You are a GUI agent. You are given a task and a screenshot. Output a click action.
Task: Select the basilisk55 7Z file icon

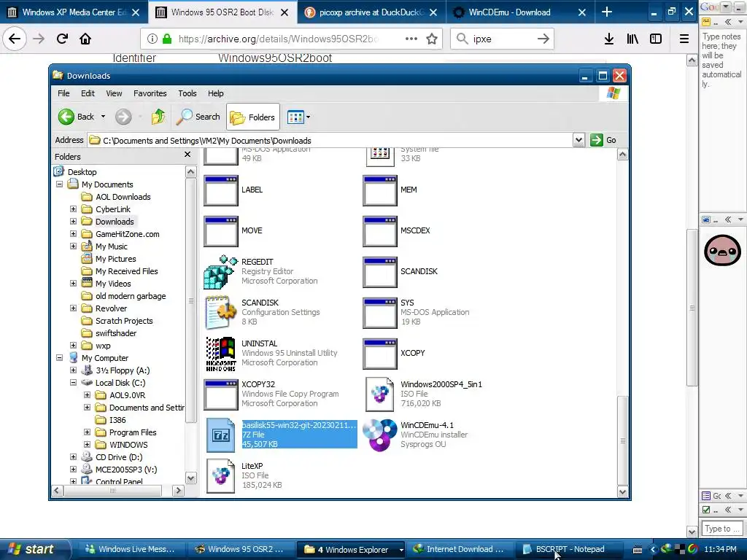click(220, 435)
